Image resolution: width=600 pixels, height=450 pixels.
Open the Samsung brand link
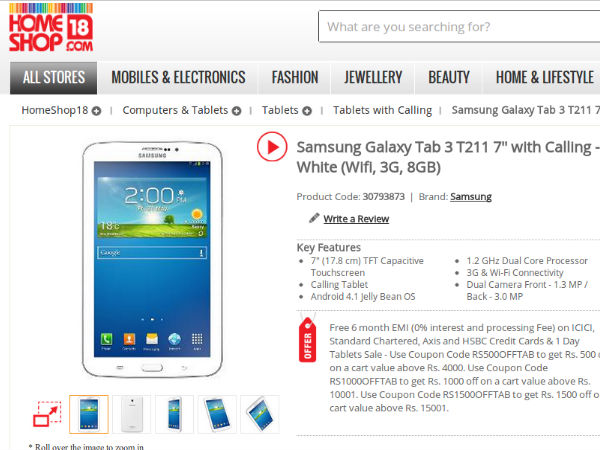tap(471, 197)
